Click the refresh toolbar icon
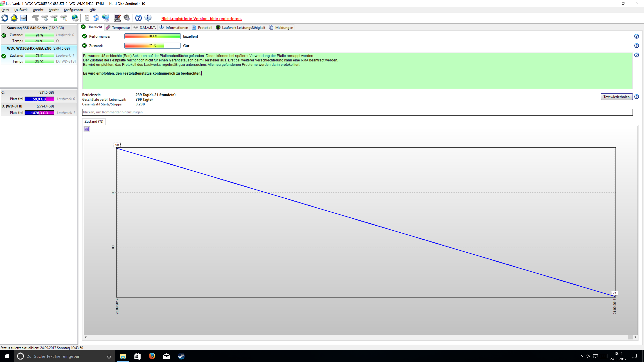Image resolution: width=644 pixels, height=362 pixels. coord(5,18)
